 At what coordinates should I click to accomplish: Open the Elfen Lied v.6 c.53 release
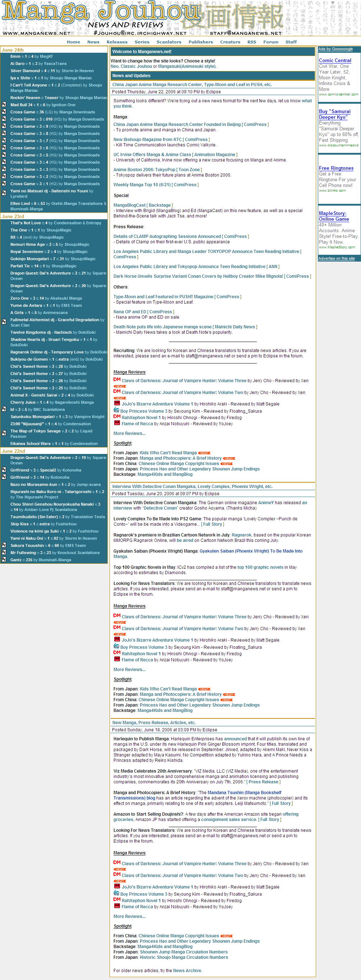(58, 206)
